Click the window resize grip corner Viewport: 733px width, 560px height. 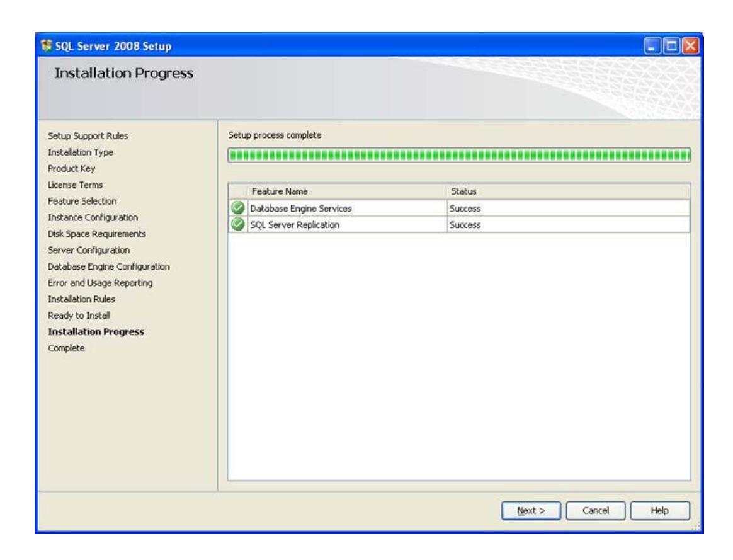point(696,527)
